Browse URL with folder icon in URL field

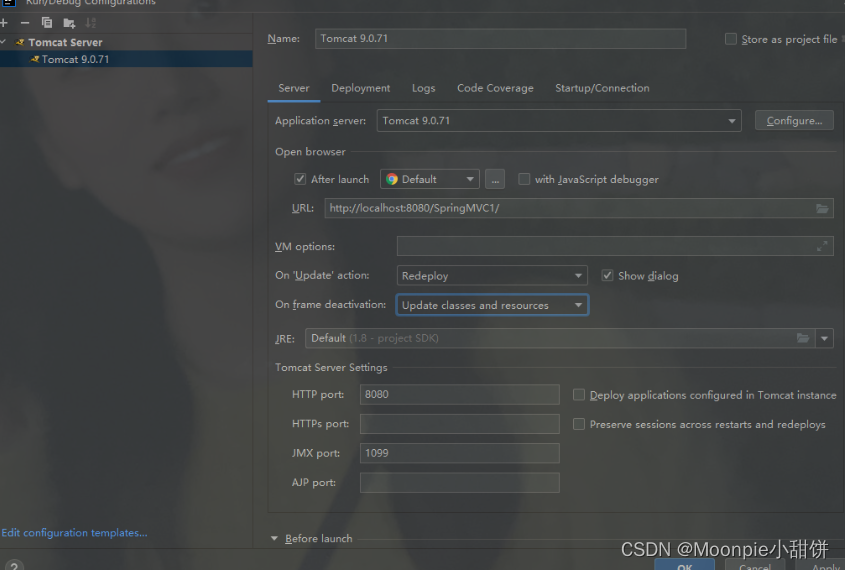click(822, 208)
